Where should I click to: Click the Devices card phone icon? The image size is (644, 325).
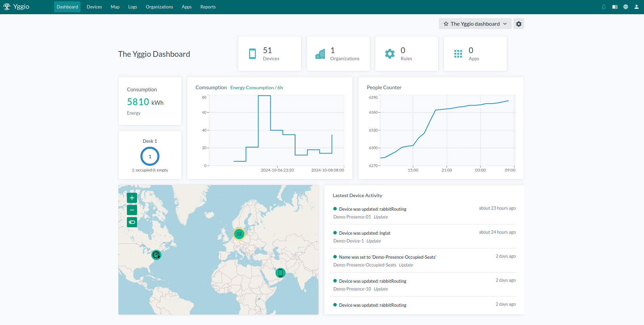point(252,54)
